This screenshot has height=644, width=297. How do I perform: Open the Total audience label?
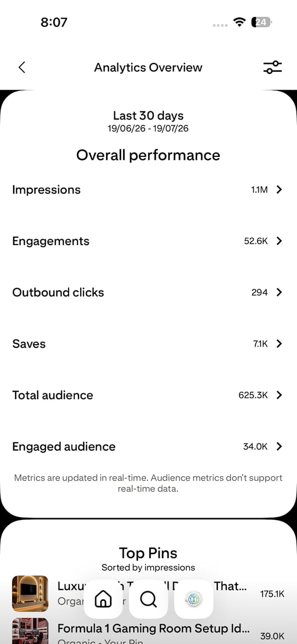click(52, 395)
